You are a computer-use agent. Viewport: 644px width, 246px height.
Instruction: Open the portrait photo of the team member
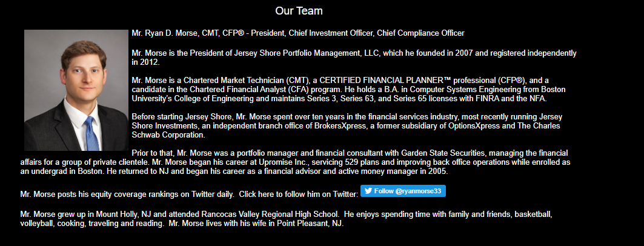click(x=76, y=90)
